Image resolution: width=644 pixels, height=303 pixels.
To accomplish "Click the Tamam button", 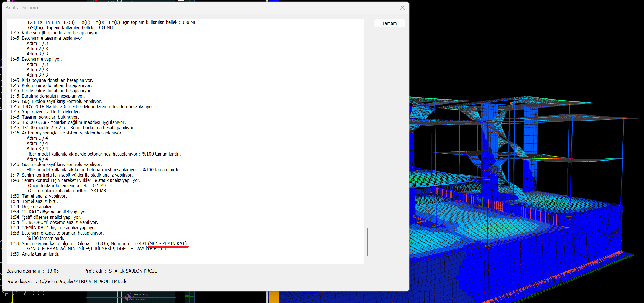I will pyautogui.click(x=389, y=23).
